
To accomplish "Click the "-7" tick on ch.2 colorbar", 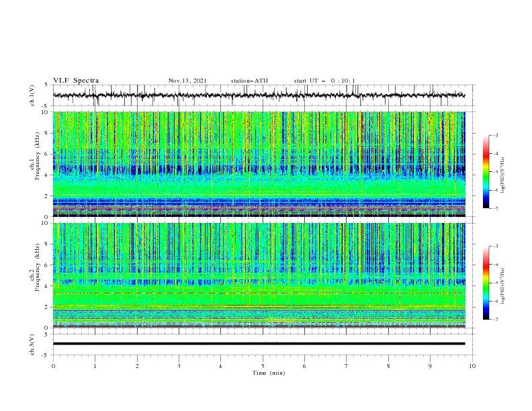I will 495,319.
